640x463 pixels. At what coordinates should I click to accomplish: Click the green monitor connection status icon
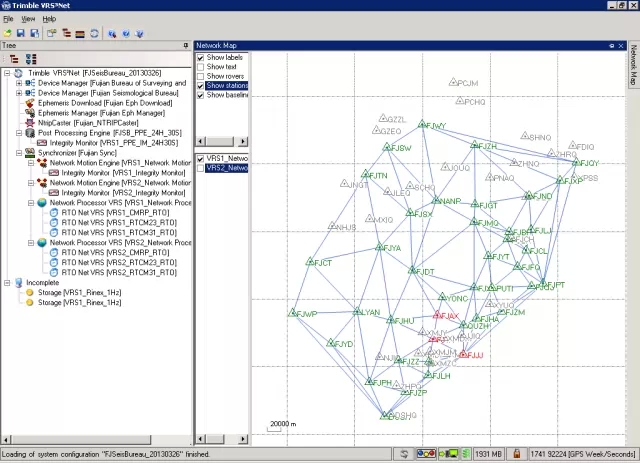[449, 454]
